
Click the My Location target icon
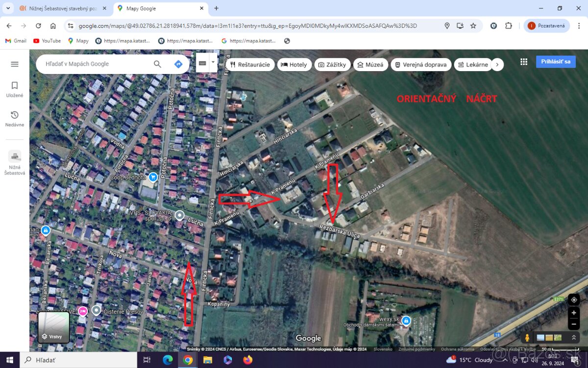573,299
